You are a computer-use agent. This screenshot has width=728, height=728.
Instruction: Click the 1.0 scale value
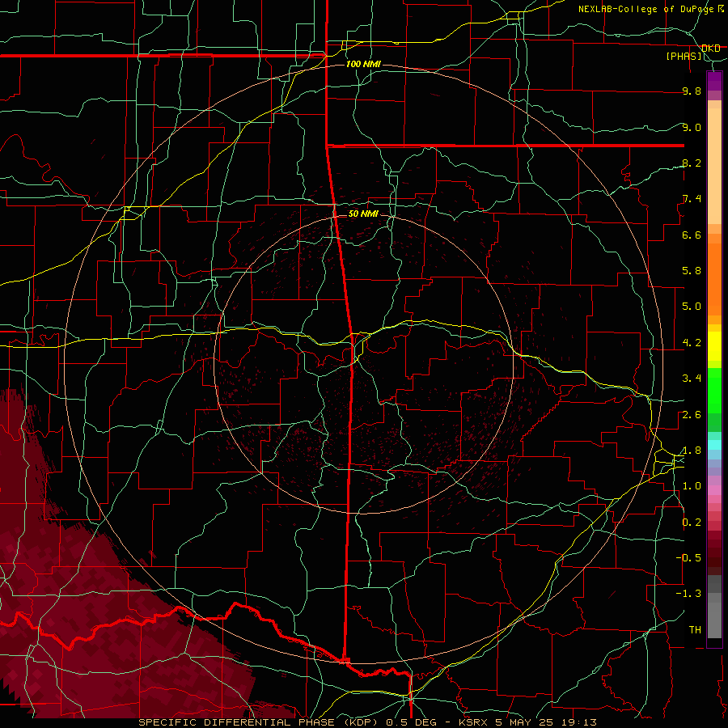tap(692, 486)
